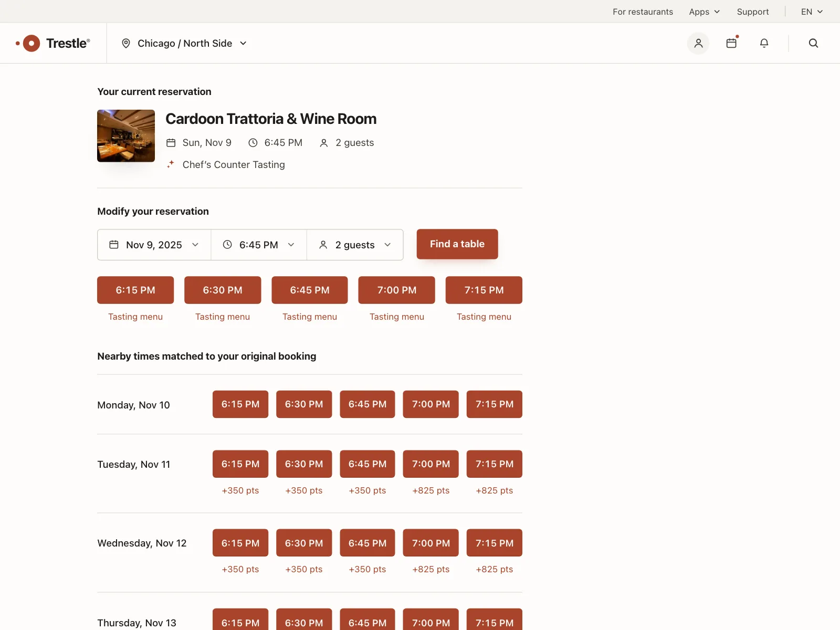The width and height of the screenshot is (840, 630).
Task: Click the Chef's Counter Tasting text
Action: pyautogui.click(x=234, y=165)
